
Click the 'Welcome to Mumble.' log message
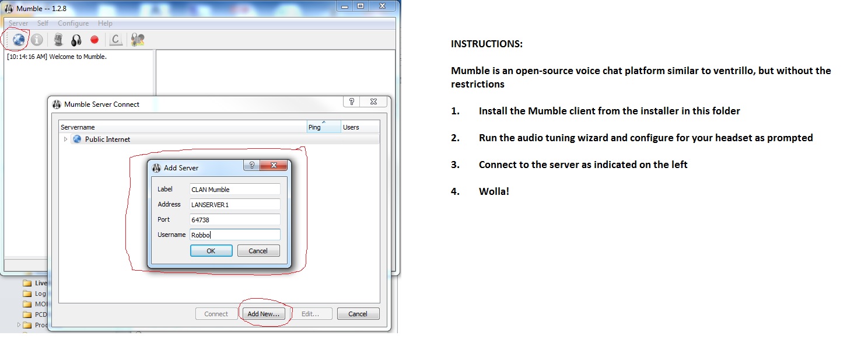coord(78,57)
